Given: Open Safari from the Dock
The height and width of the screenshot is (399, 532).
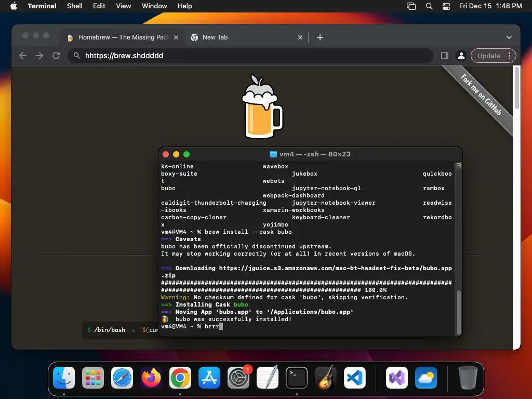Looking at the screenshot, I should (x=122, y=378).
